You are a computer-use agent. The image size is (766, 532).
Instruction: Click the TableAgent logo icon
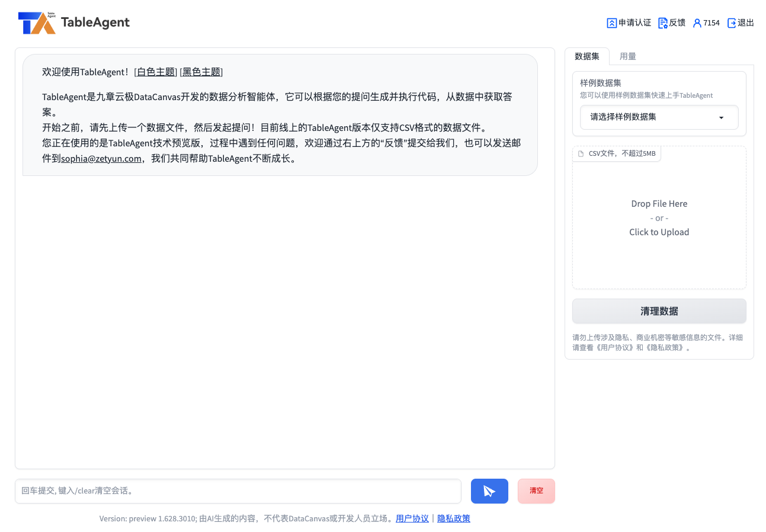click(37, 23)
